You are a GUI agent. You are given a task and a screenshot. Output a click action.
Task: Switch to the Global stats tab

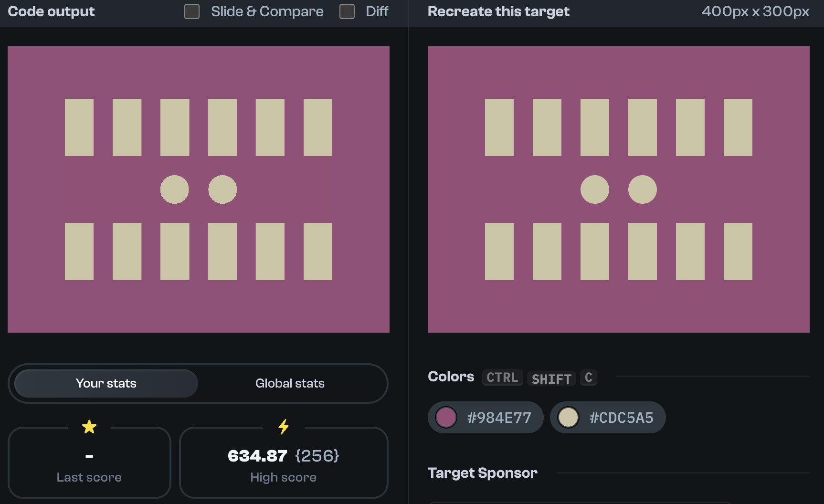(290, 383)
